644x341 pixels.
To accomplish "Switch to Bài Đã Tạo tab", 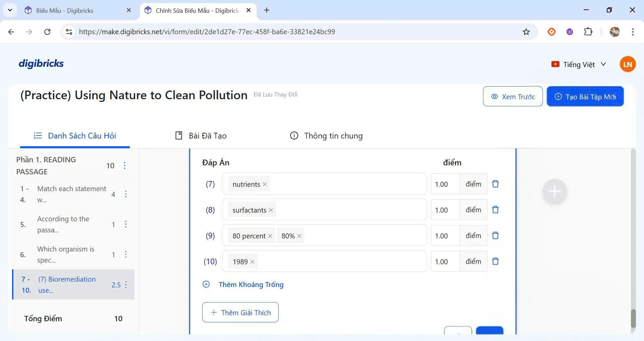I will pos(201,136).
